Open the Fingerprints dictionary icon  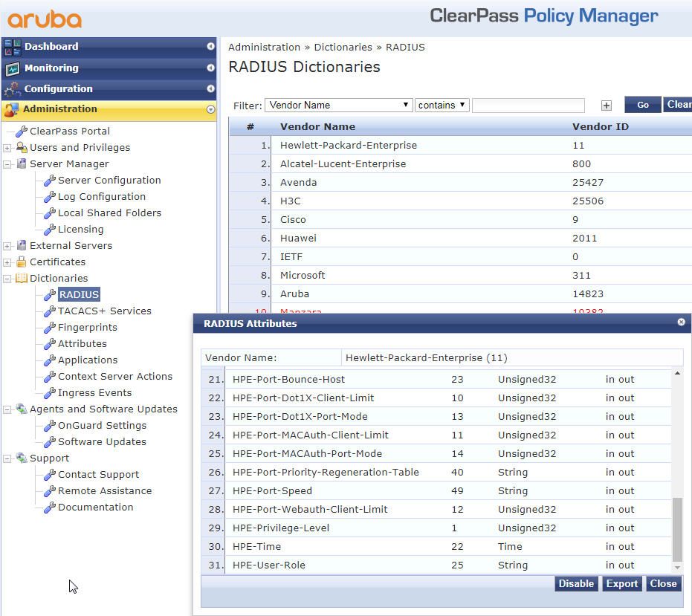pyautogui.click(x=51, y=327)
